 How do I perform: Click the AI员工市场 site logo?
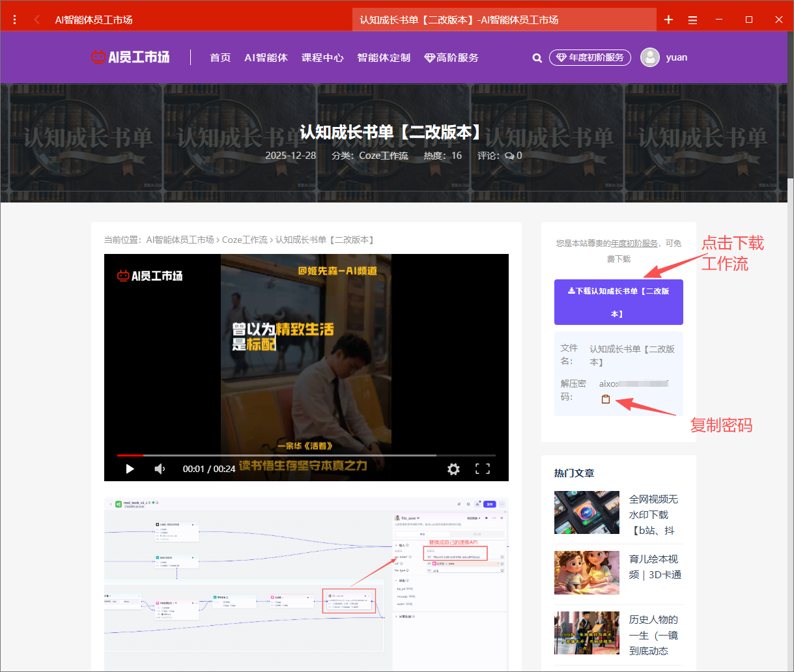130,57
